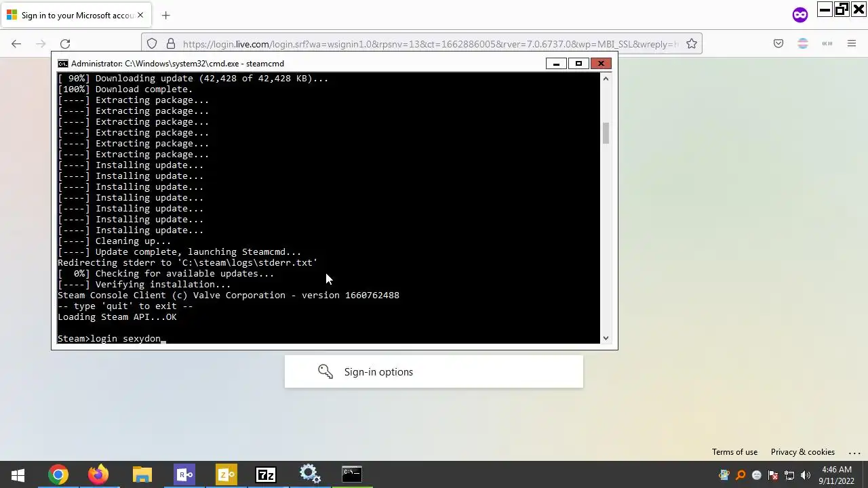Screen dimensions: 868x488
Task: Click the 'Cleaning up...' console line
Action: (x=115, y=241)
